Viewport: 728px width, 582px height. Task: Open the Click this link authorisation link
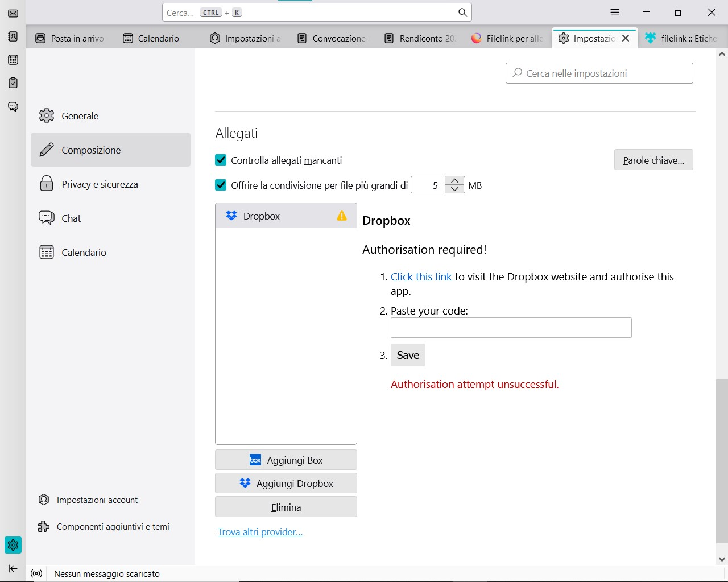(421, 276)
